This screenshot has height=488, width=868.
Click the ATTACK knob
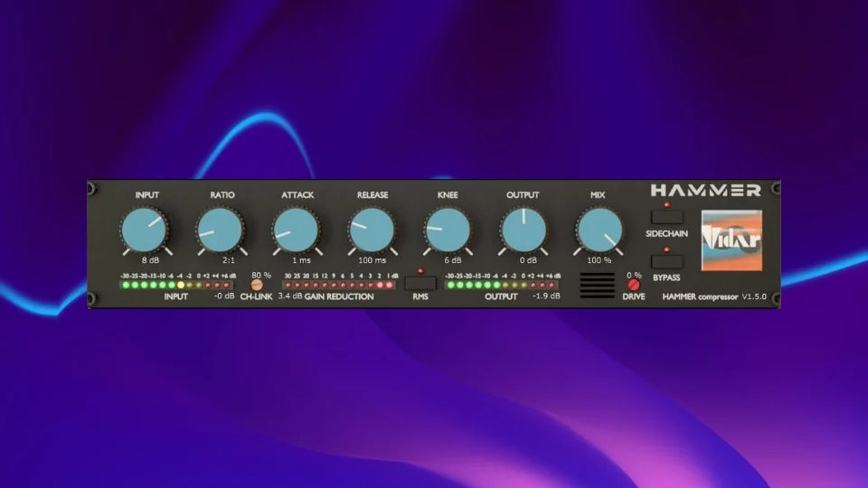coord(296,230)
